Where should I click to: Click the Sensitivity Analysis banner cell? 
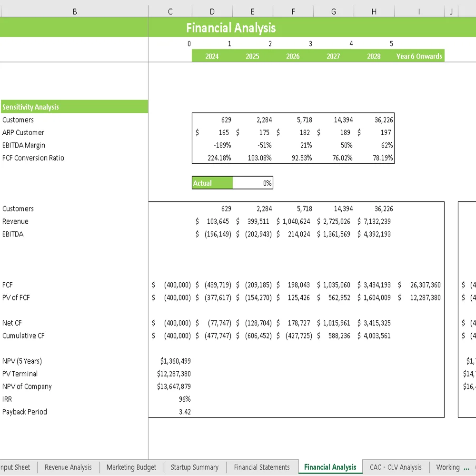click(x=74, y=107)
